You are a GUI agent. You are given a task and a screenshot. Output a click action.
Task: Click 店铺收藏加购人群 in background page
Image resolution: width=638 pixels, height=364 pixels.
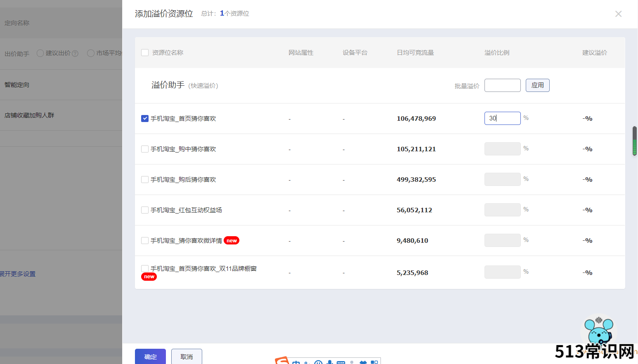[x=29, y=115]
